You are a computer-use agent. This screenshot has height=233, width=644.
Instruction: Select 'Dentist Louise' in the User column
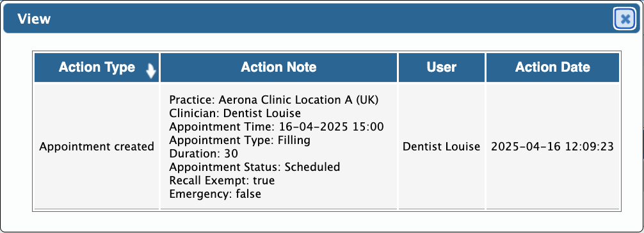442,147
